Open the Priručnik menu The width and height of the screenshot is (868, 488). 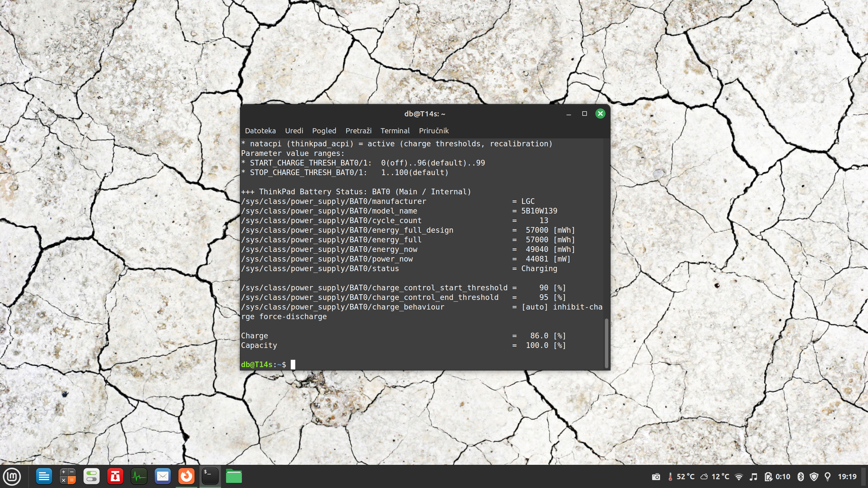(434, 131)
